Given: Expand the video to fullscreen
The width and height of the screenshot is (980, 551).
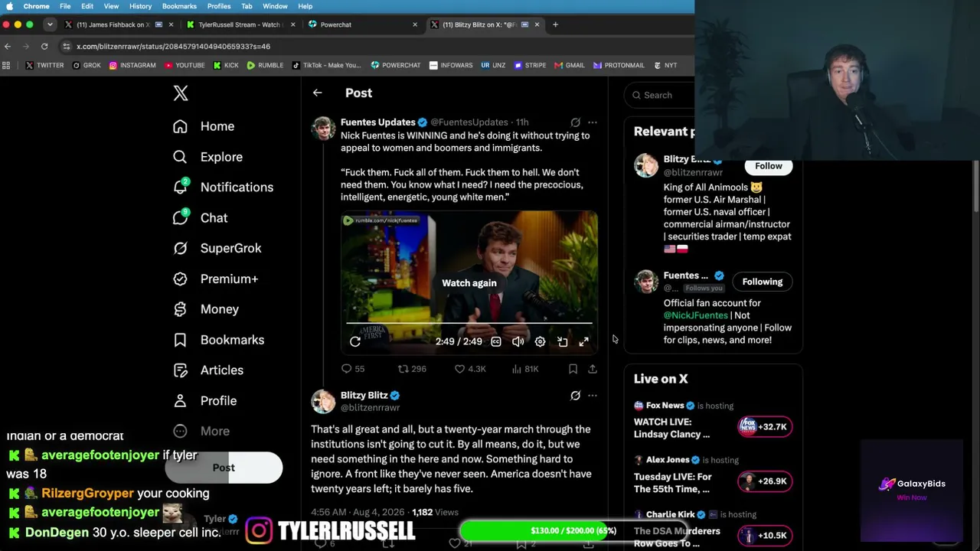Looking at the screenshot, I should pyautogui.click(x=583, y=342).
